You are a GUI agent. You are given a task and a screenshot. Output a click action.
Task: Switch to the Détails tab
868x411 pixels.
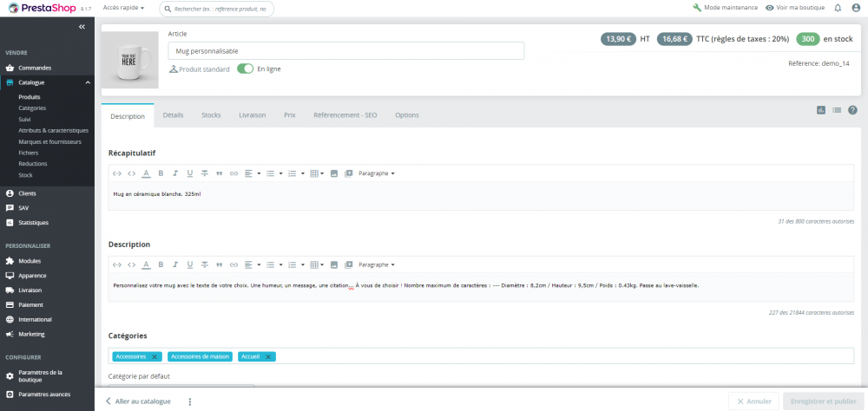click(174, 115)
